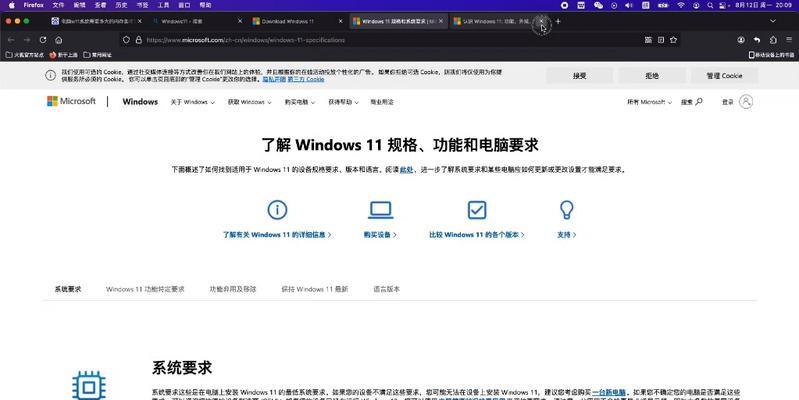This screenshot has width=799, height=400.
Task: Click the circled info icon above 了解有关 Windows 11
Action: tap(277, 209)
